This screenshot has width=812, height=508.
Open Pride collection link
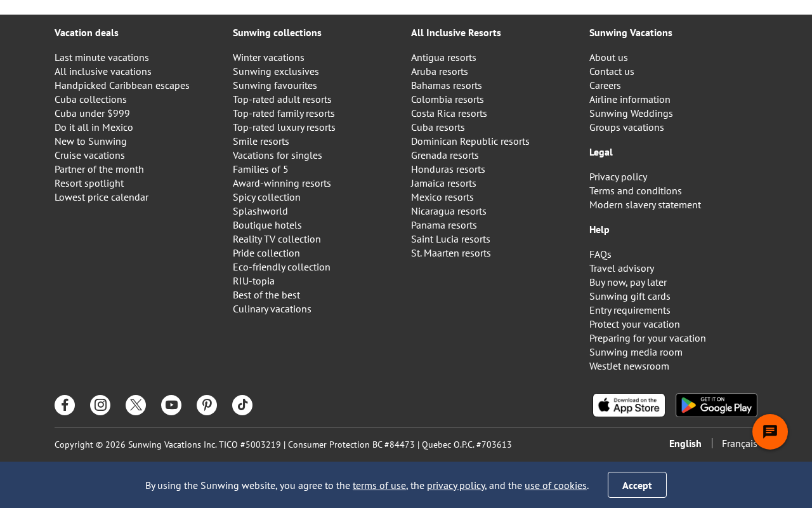(x=266, y=253)
